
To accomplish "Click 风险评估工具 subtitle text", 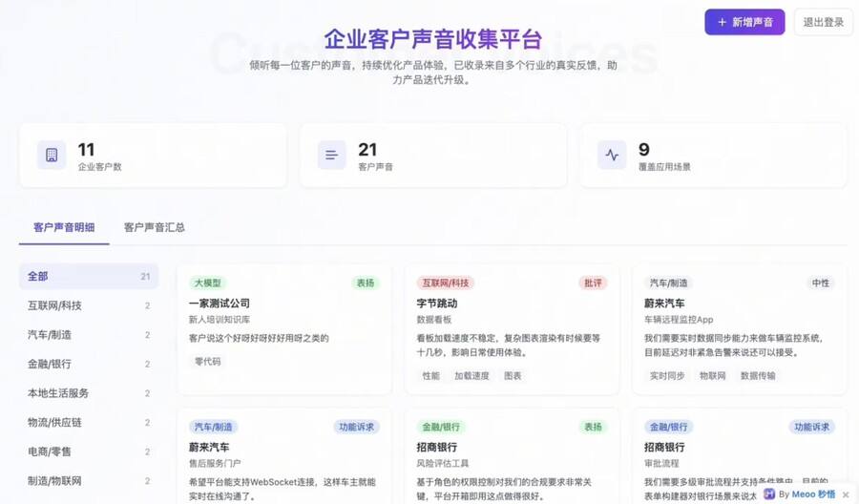I will 443,464.
